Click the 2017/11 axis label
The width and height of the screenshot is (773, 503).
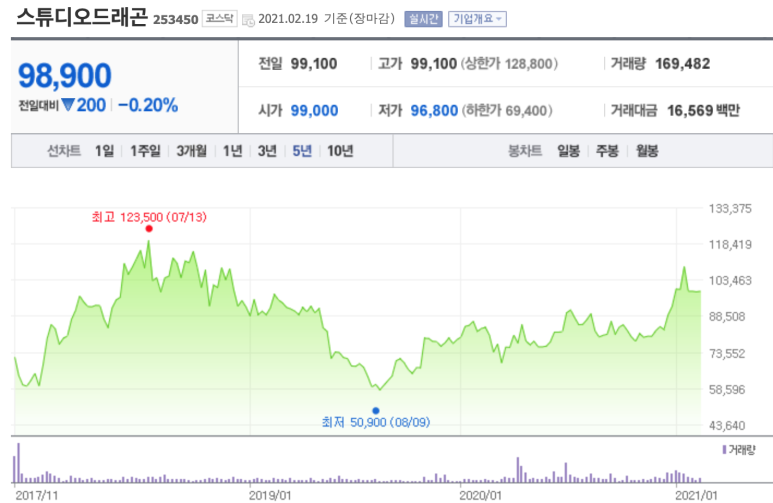click(36, 496)
